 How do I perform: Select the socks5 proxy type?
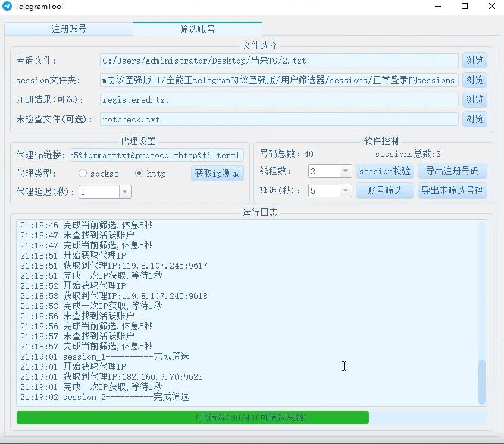[99, 174]
